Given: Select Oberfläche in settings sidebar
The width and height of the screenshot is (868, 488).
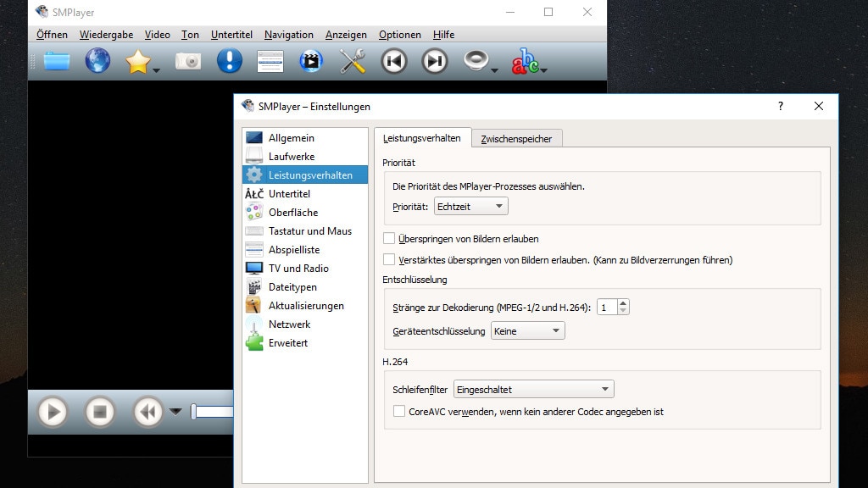Looking at the screenshot, I should click(x=305, y=213).
